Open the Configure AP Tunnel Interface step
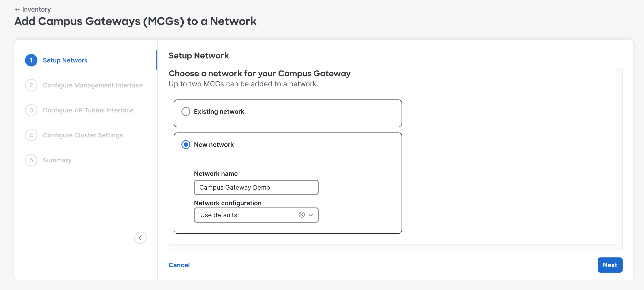This screenshot has width=644, height=290. click(88, 110)
